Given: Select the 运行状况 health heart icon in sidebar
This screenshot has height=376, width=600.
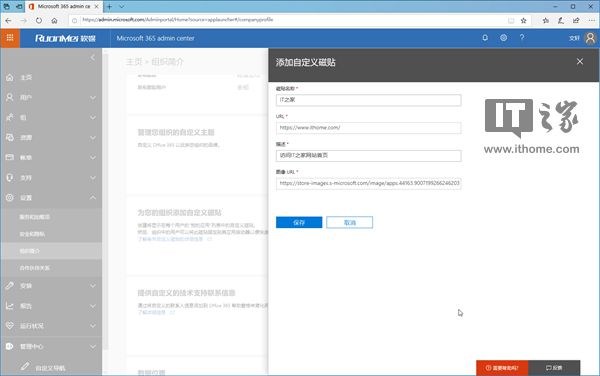Looking at the screenshot, I should 10,326.
